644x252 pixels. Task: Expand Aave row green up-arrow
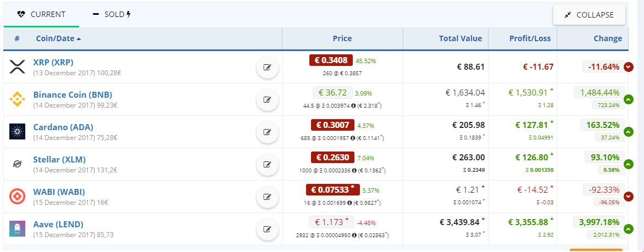point(629,229)
